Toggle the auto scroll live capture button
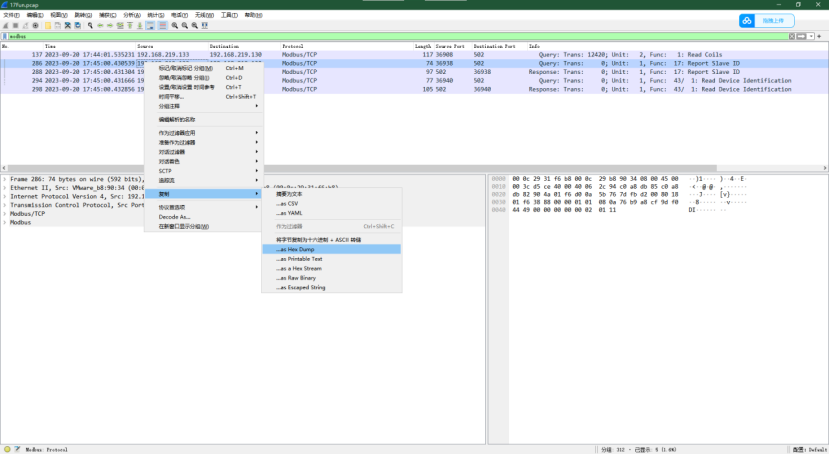Image resolution: width=830 pixels, height=454 pixels. (x=150, y=25)
